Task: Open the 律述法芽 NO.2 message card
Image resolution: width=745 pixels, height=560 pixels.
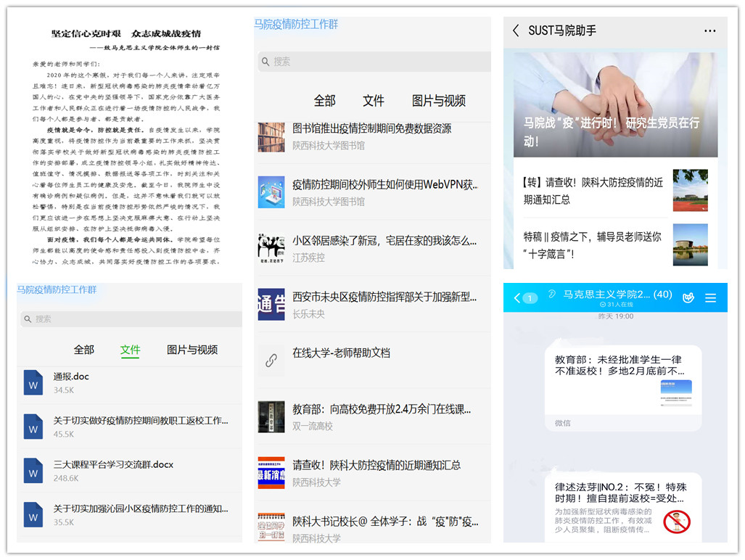Action: tap(623, 506)
